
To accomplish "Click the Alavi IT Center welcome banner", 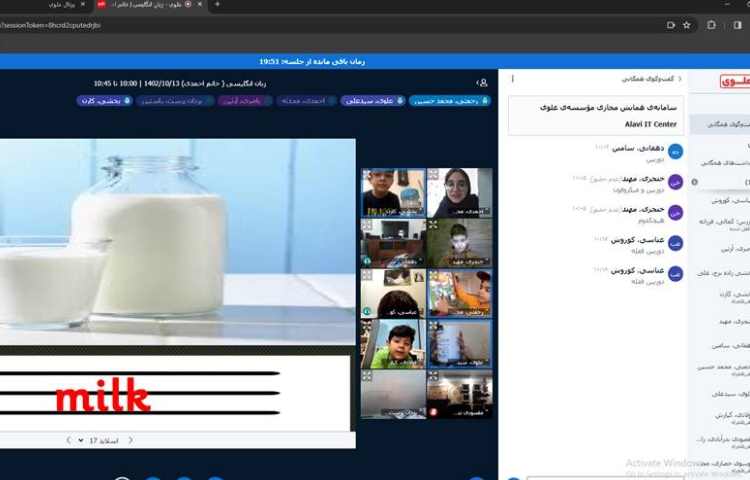I will pos(596,115).
